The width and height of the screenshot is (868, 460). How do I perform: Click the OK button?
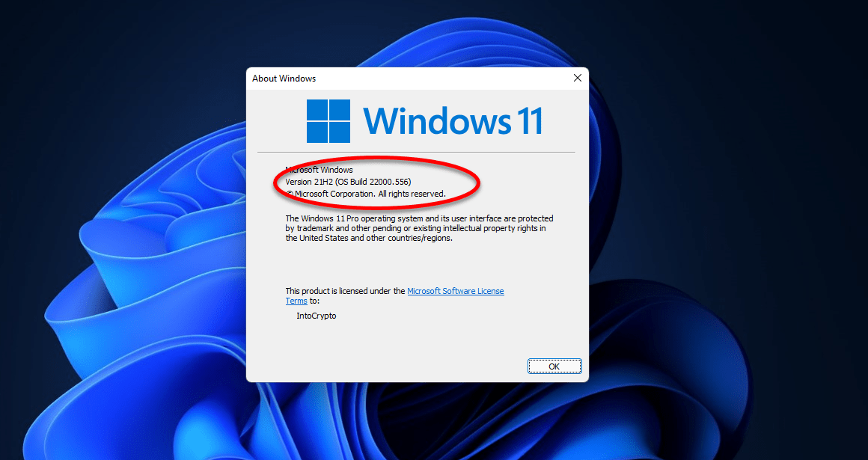point(554,367)
